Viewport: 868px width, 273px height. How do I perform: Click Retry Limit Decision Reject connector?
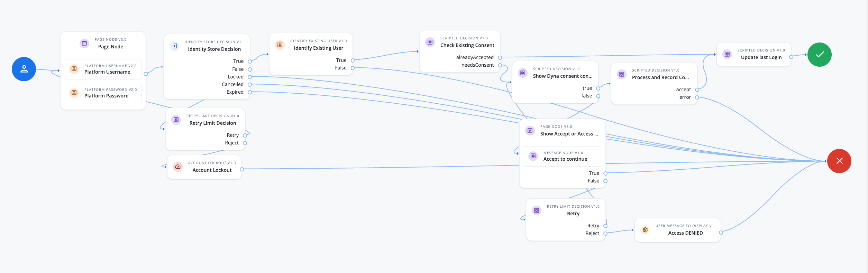point(245,143)
